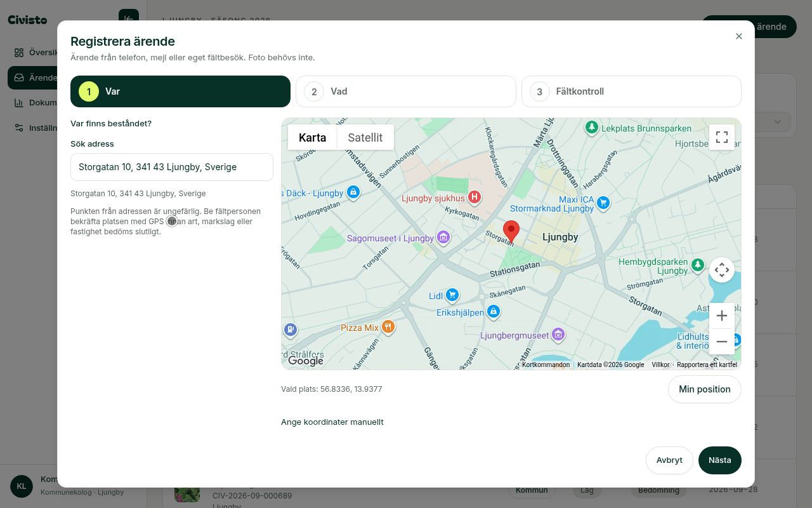The width and height of the screenshot is (812, 508).
Task: Open the map camera pan control
Action: (722, 270)
